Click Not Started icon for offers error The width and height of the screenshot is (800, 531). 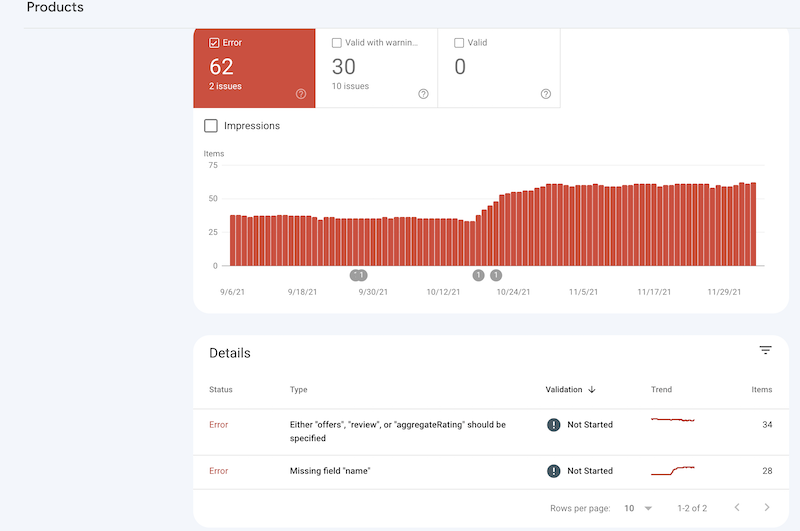tap(553, 425)
